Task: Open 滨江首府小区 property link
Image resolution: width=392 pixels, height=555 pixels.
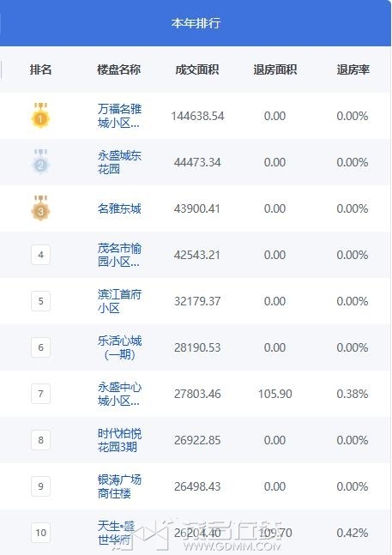Action: [x=119, y=301]
